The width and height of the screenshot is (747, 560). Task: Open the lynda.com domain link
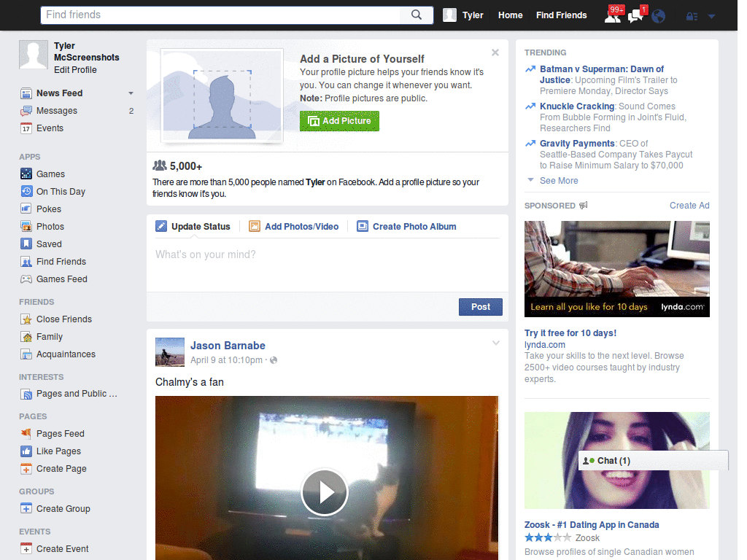tap(544, 345)
